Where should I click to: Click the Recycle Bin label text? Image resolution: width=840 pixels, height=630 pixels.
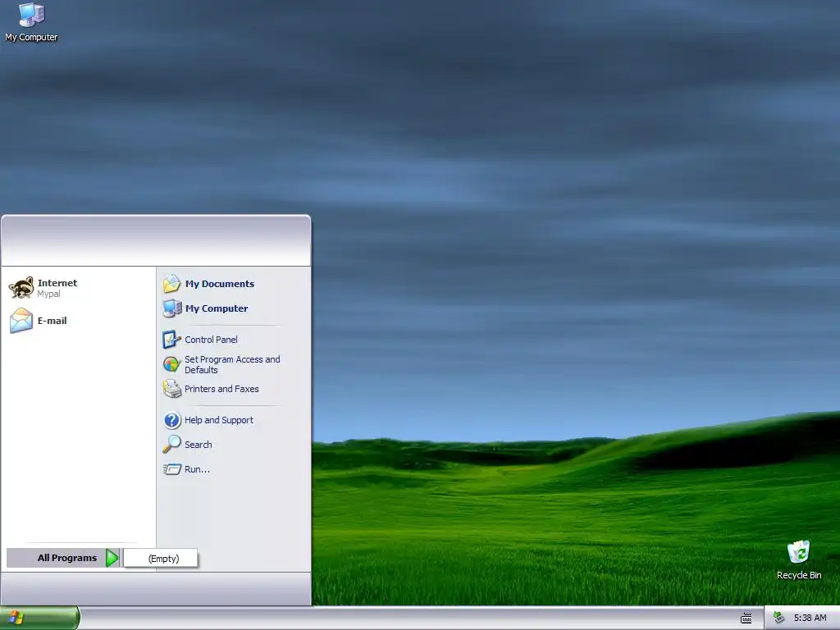click(799, 575)
